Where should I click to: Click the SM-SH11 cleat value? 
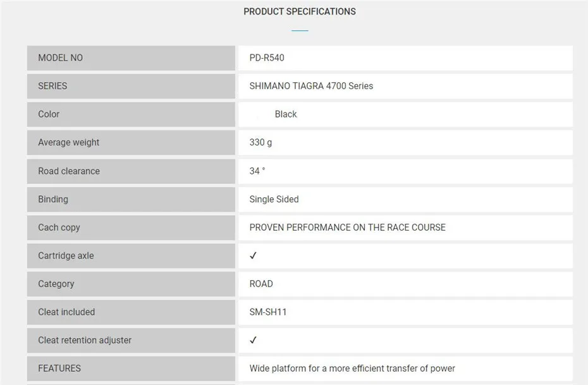(268, 312)
